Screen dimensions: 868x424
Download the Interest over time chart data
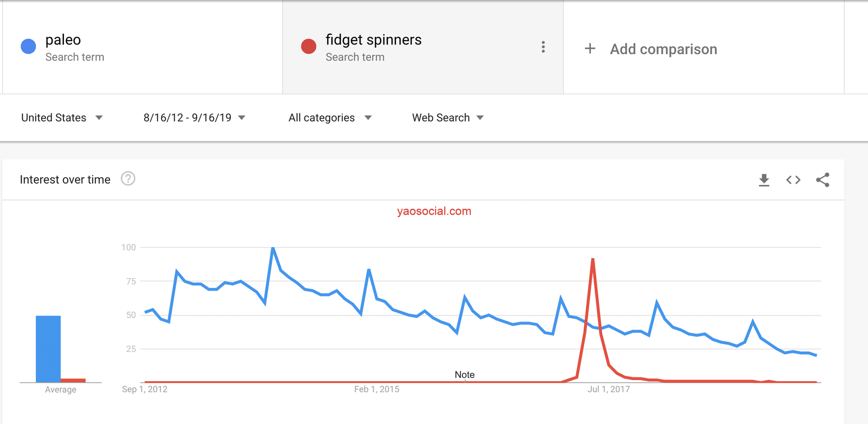click(x=764, y=180)
